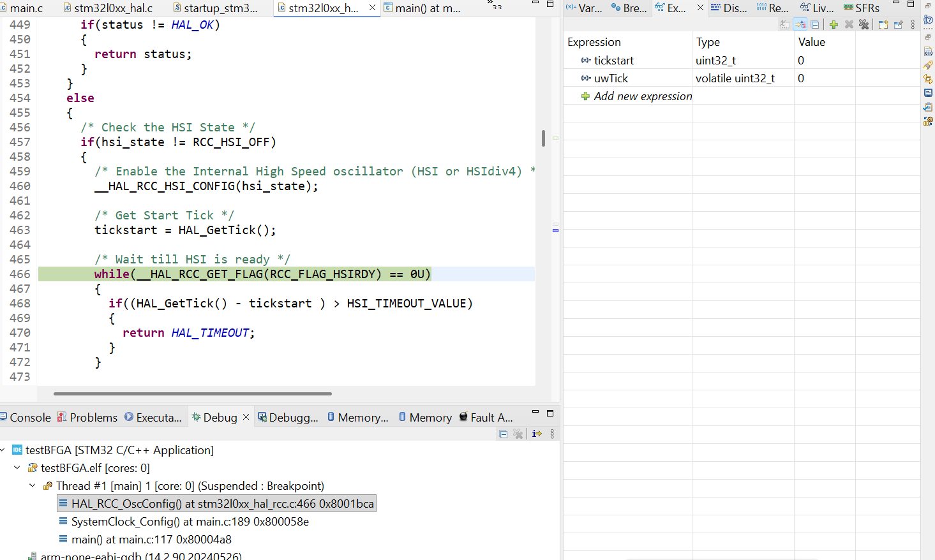
Task: Pin Expressions view to debug context
Action: point(899,24)
